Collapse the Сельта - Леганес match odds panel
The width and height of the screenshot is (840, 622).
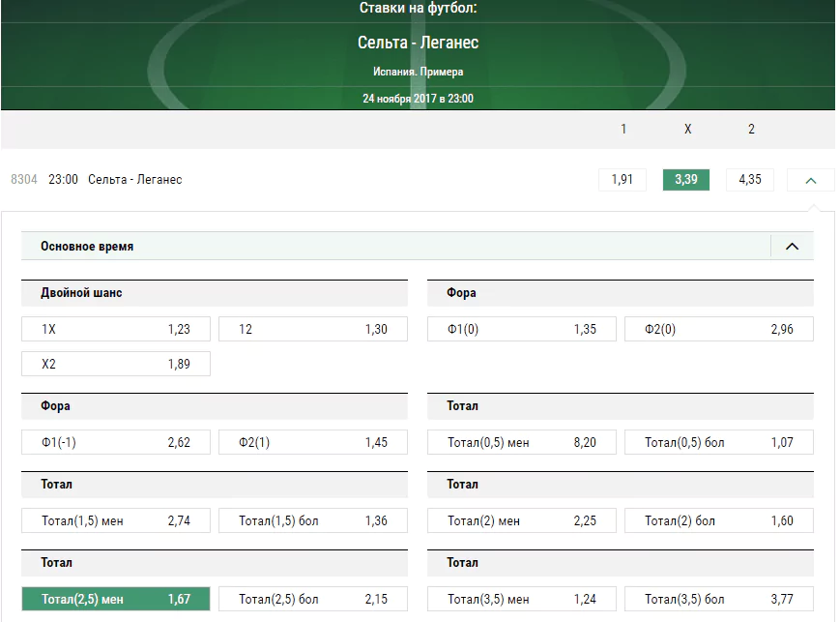[x=811, y=180]
